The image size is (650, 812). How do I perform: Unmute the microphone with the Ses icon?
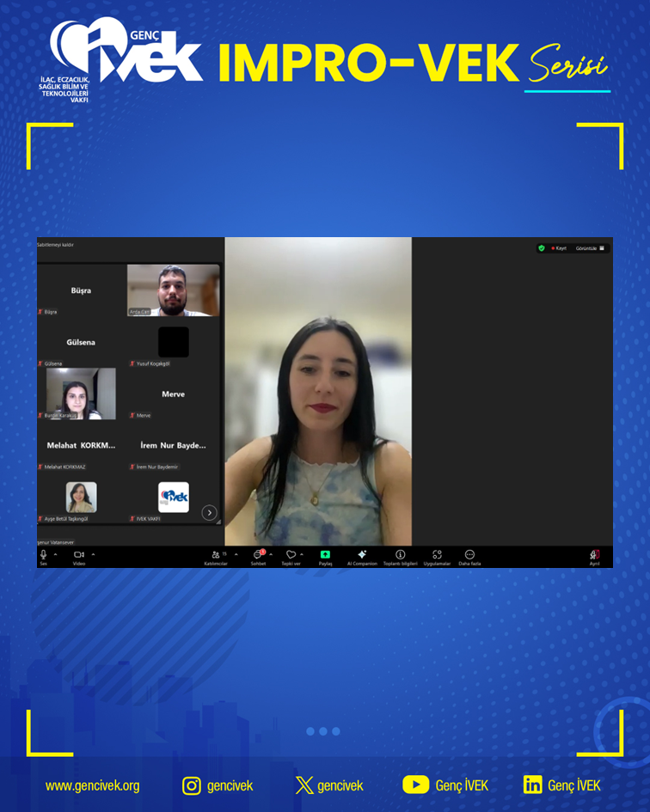[x=43, y=555]
